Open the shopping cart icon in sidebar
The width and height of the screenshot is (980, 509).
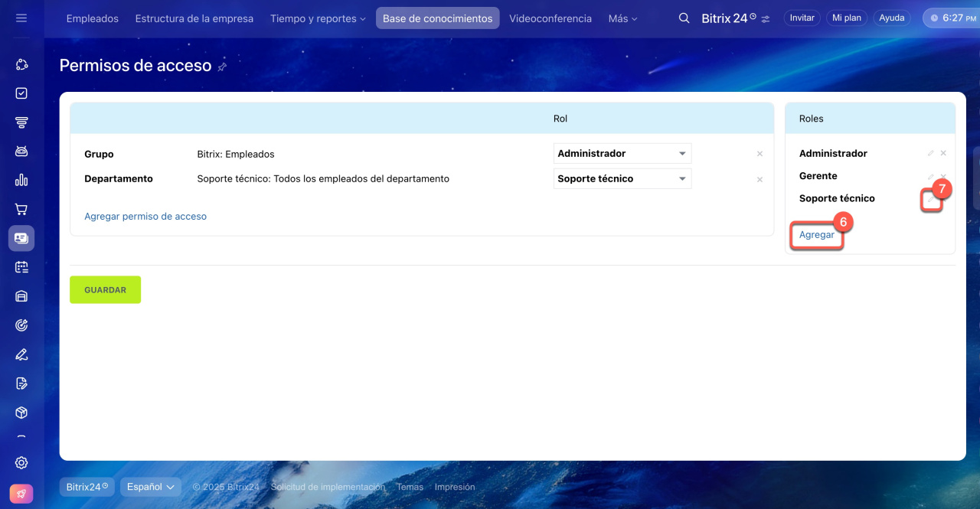(x=21, y=209)
